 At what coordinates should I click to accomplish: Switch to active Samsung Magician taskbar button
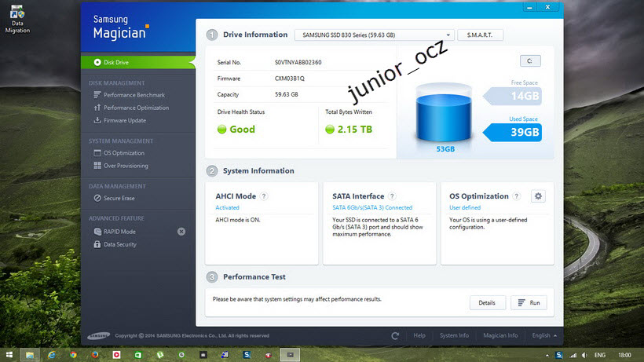click(290, 355)
